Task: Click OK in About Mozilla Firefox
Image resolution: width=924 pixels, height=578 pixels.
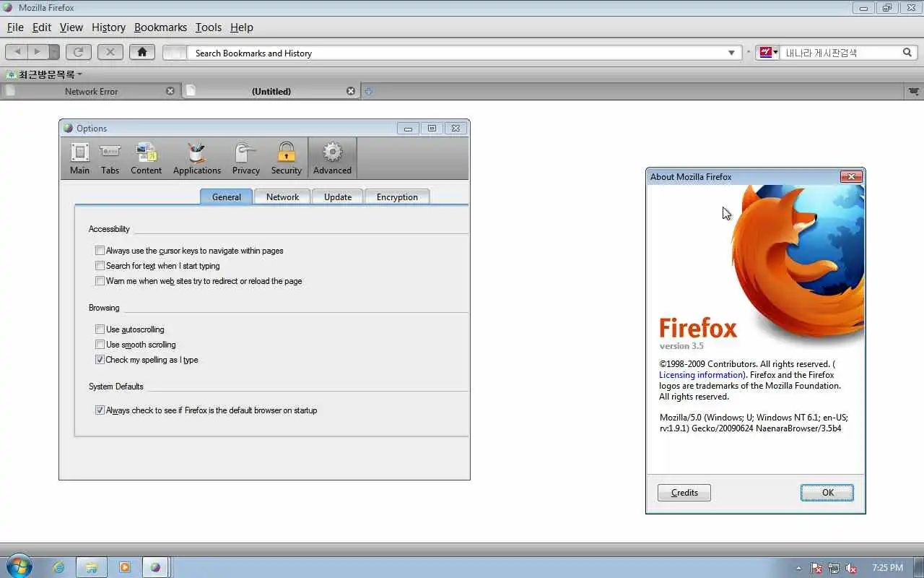Action: pos(827,493)
